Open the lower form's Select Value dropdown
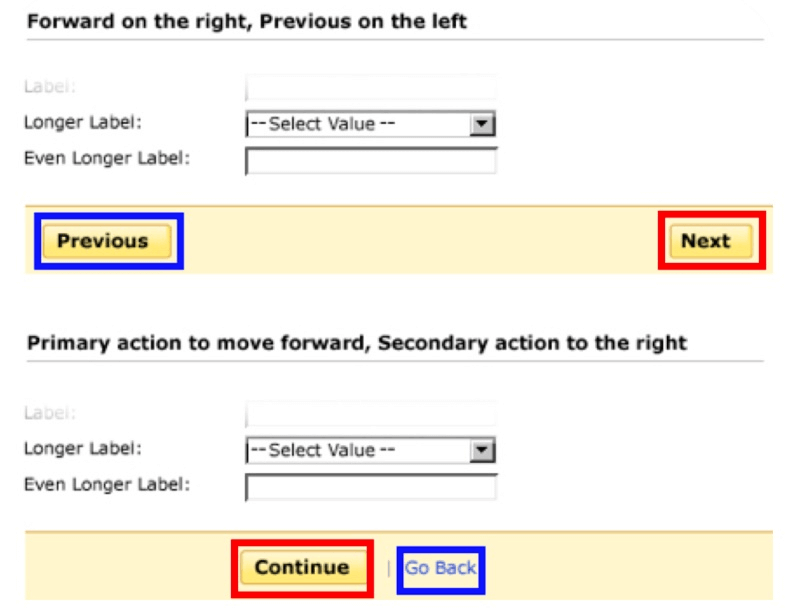This screenshot has height=608, width=800. click(x=358, y=451)
